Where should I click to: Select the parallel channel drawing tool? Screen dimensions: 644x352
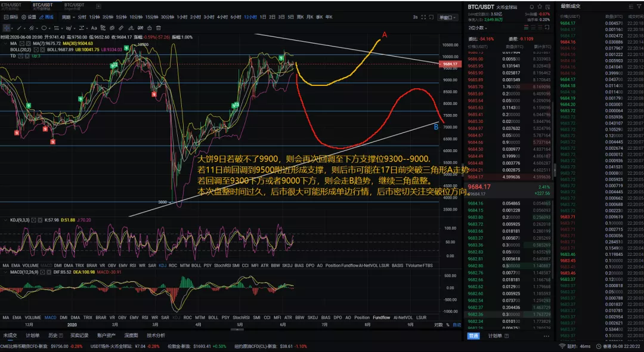click(x=32, y=28)
